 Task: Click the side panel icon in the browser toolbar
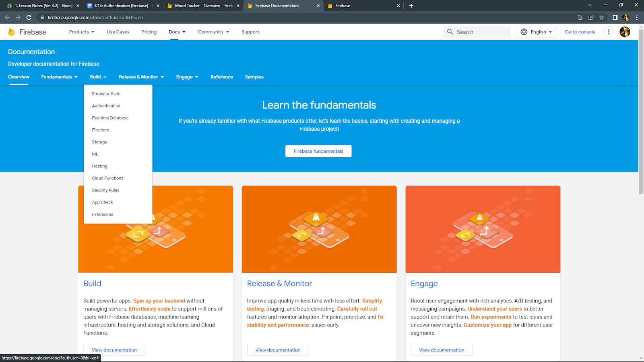tap(615, 17)
